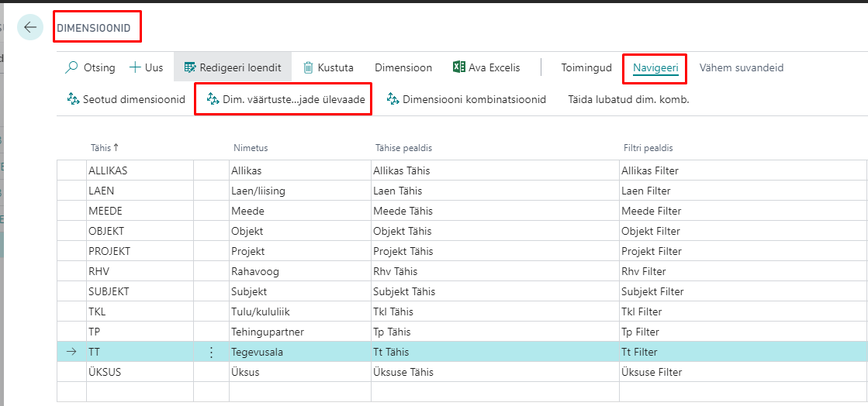Click the Nimetus column header
The image size is (868, 406).
(x=251, y=147)
